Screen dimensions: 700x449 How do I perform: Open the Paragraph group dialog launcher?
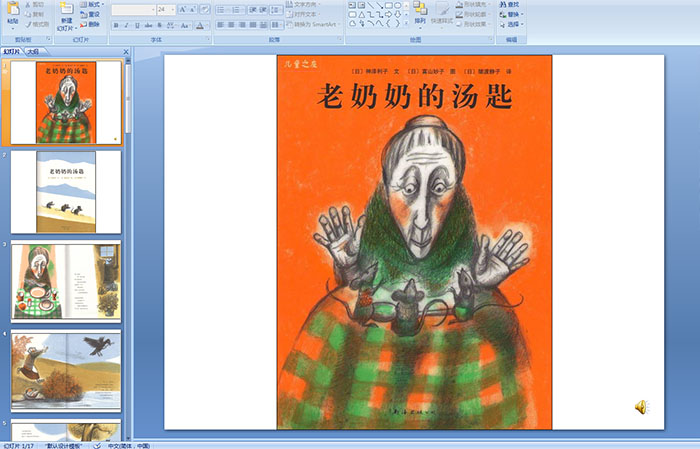tap(340, 39)
